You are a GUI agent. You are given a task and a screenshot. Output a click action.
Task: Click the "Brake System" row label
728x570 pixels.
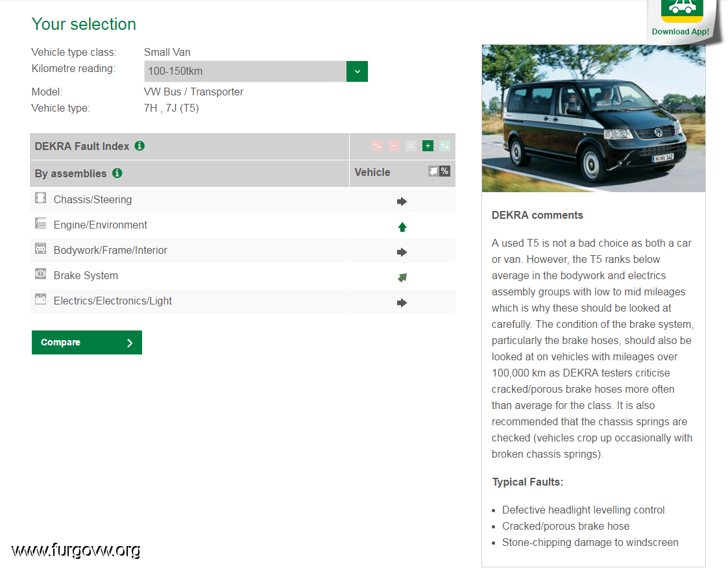(86, 276)
